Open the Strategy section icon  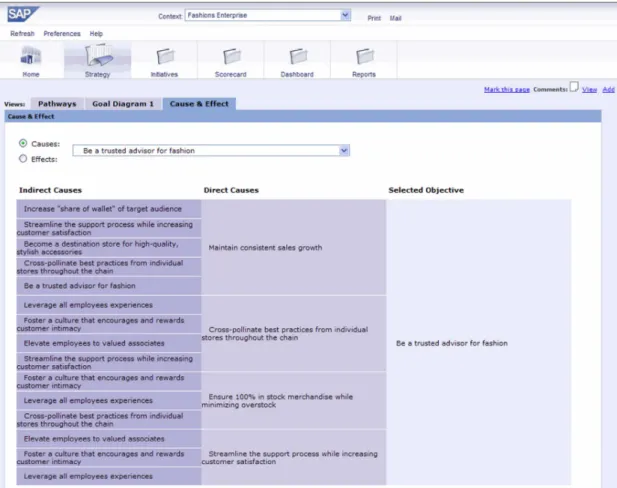point(98,55)
